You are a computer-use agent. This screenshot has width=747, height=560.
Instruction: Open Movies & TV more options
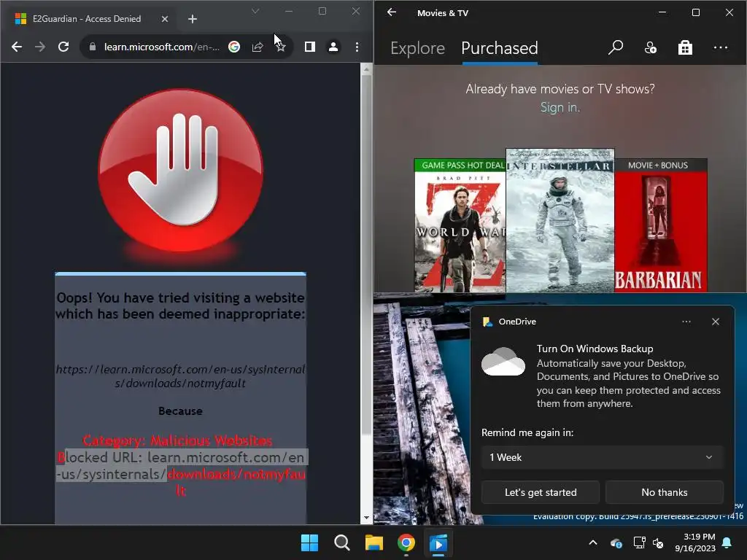720,47
